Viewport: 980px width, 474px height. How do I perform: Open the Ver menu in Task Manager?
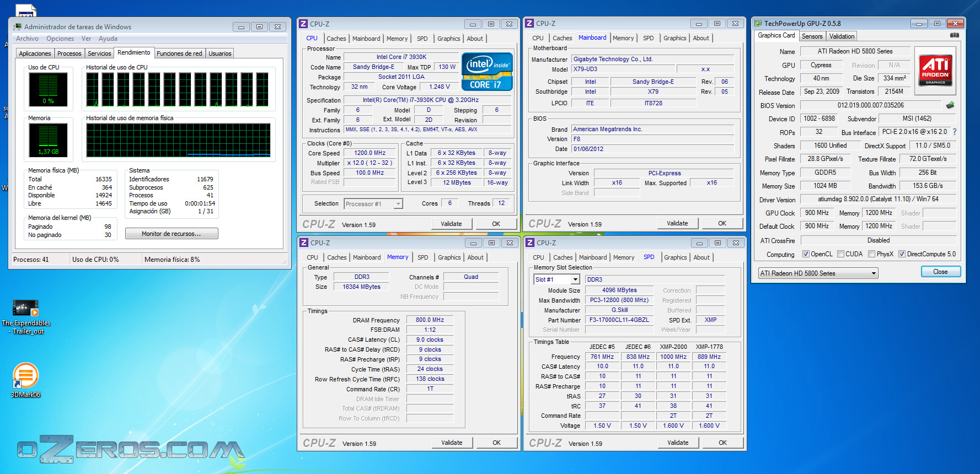pyautogui.click(x=86, y=39)
